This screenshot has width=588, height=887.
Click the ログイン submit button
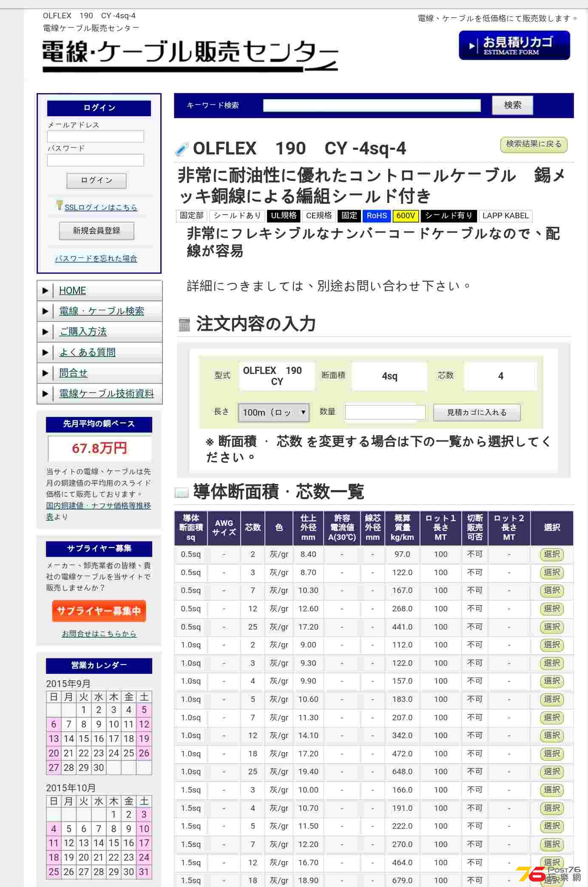pyautogui.click(x=97, y=180)
